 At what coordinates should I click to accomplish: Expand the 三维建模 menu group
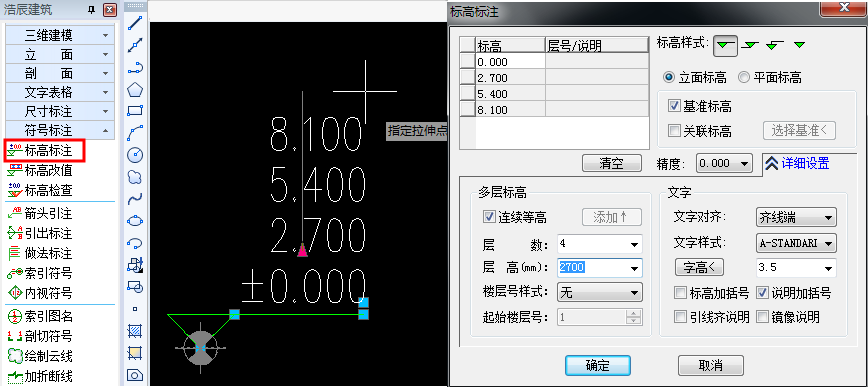(60, 35)
